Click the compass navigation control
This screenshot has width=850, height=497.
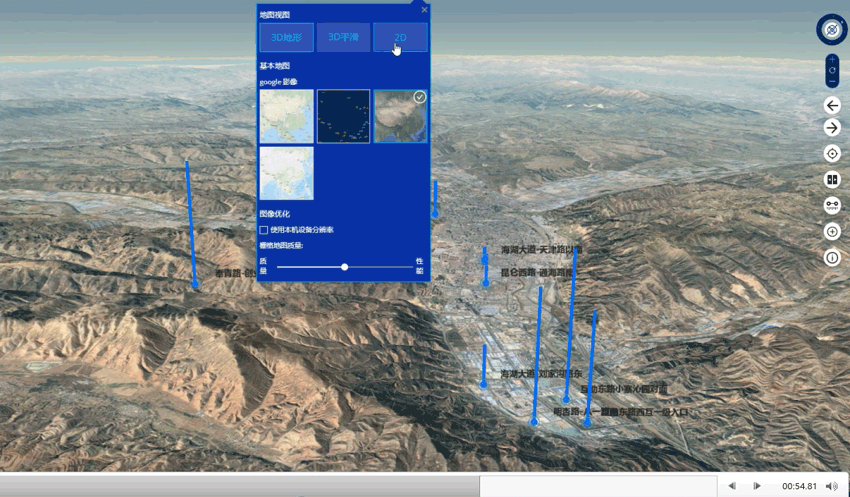pos(831,29)
